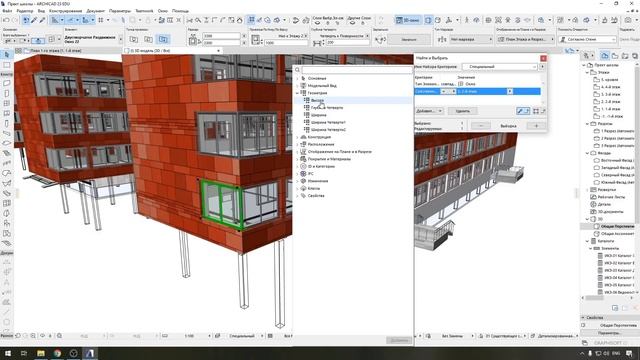Open Общая Аксонометрия view in Navigator
The image size is (640, 360).
coord(618,233)
